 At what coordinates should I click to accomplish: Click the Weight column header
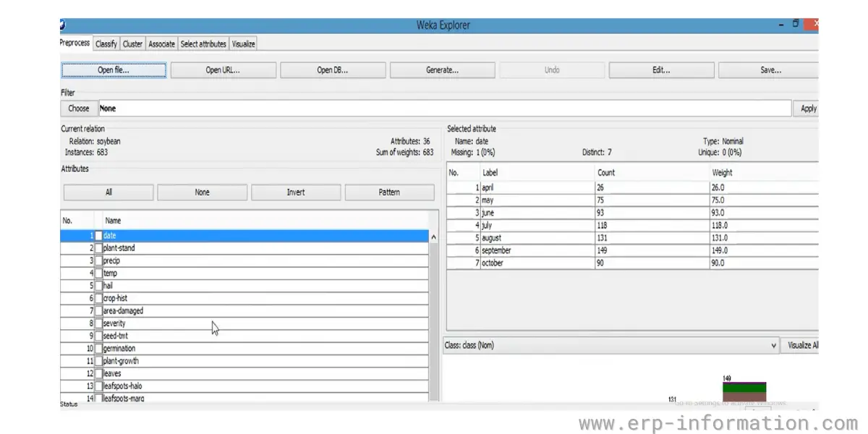(x=765, y=173)
